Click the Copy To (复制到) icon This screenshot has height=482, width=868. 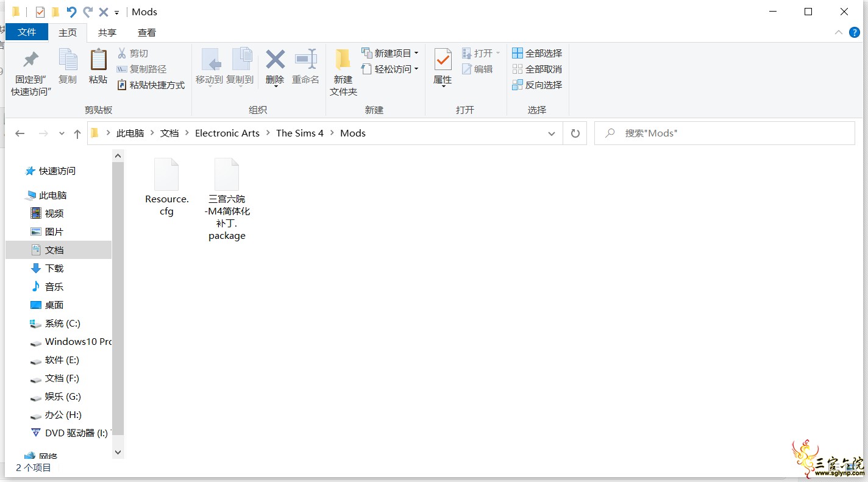click(242, 60)
